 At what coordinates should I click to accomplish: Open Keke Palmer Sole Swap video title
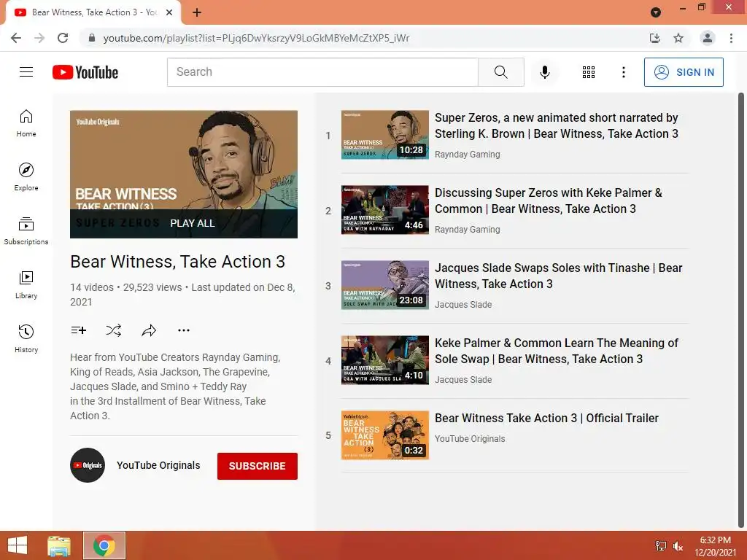(557, 351)
